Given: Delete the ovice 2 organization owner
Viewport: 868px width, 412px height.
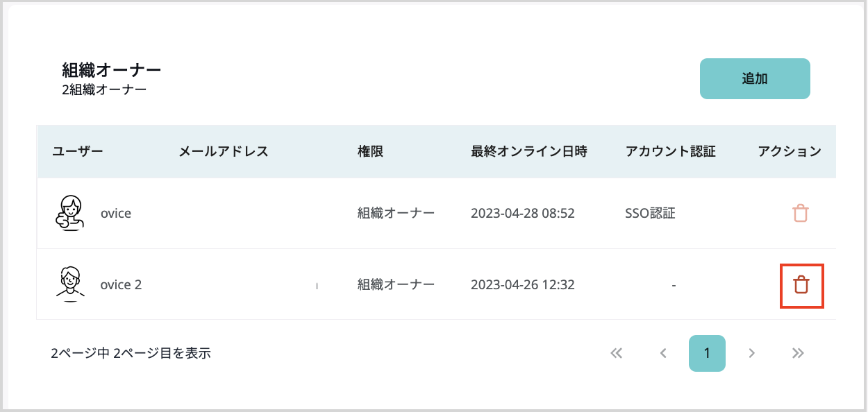Looking at the screenshot, I should [x=801, y=284].
